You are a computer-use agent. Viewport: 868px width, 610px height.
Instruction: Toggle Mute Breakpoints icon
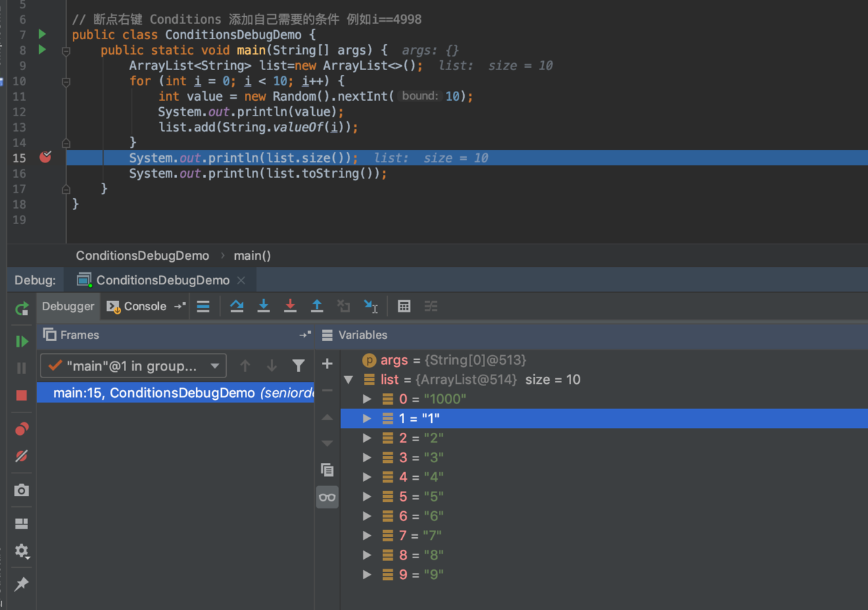[22, 456]
